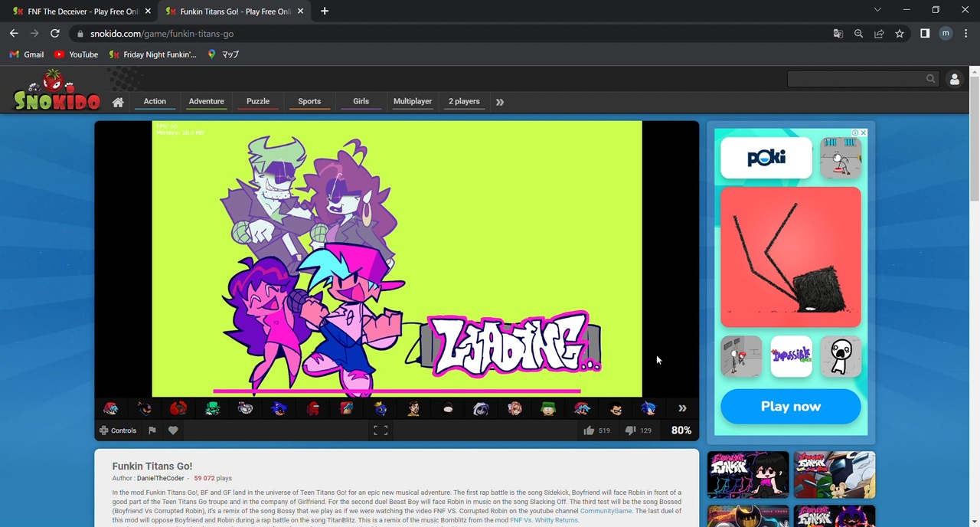This screenshot has width=980, height=527.
Task: Open the DanielTheCoder author link
Action: 160,478
